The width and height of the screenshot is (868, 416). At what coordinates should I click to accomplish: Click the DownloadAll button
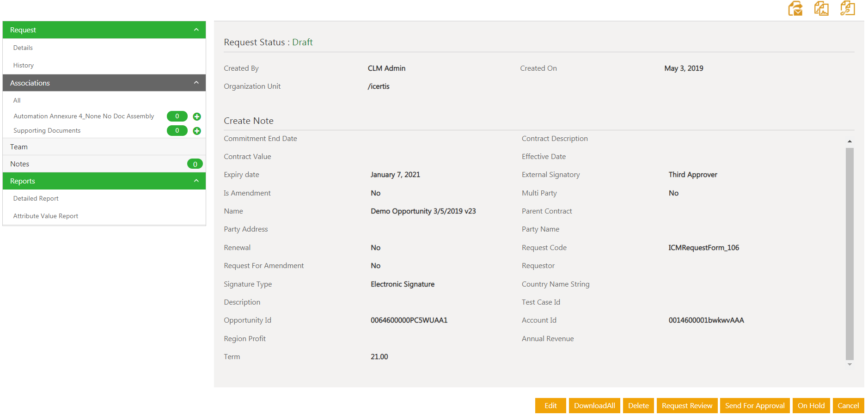click(x=594, y=406)
